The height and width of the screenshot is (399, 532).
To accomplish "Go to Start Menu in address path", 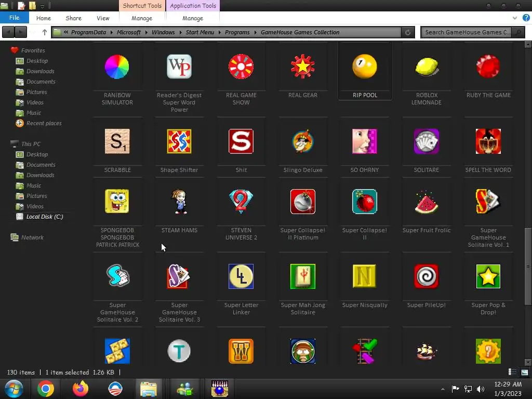I will [200, 32].
